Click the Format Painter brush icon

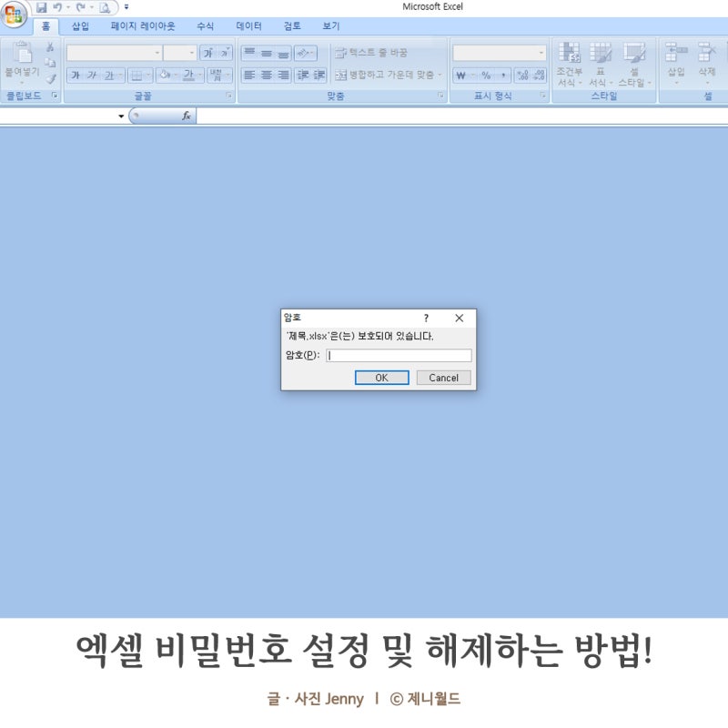pyautogui.click(x=51, y=79)
